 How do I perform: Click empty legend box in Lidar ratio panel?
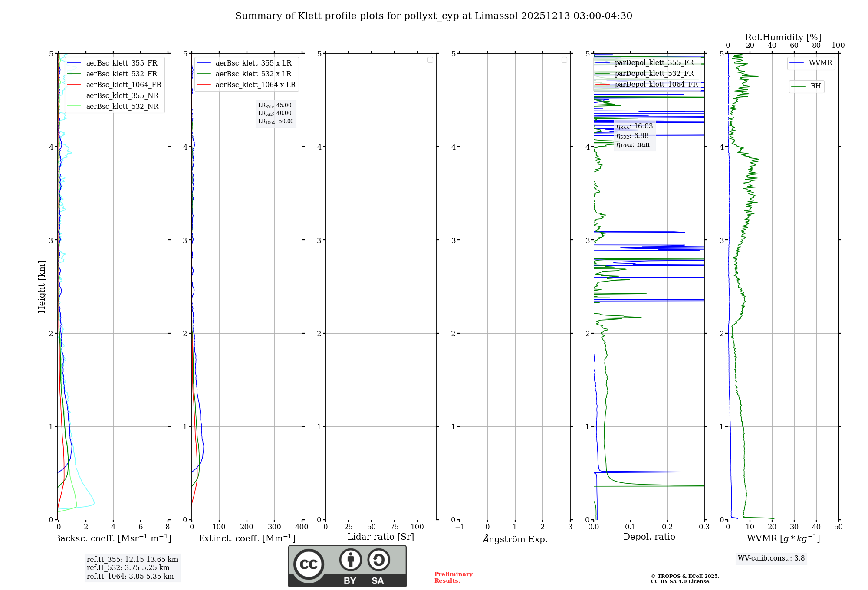pyautogui.click(x=430, y=60)
